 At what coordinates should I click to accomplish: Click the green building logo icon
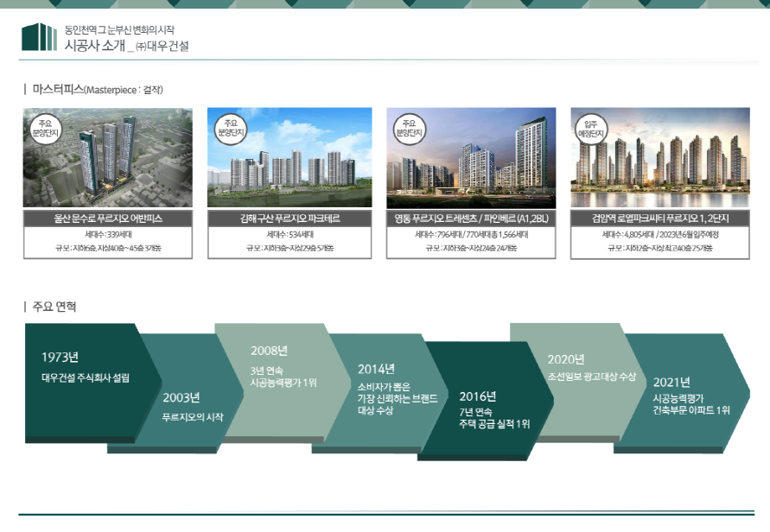coord(39,37)
